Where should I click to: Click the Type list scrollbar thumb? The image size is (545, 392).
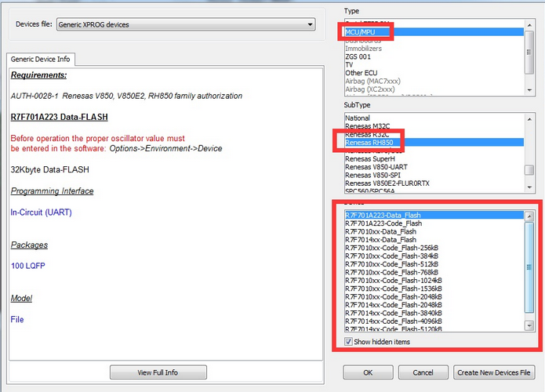(x=529, y=52)
